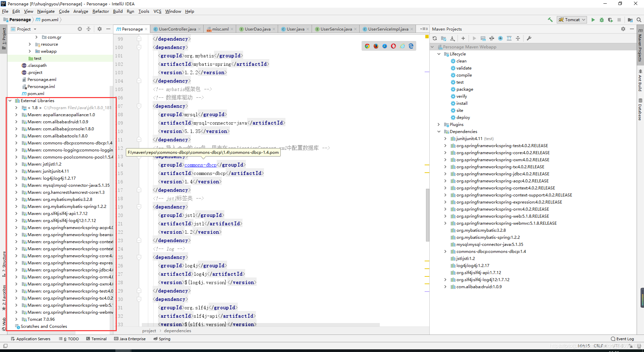Open in Firefox browser icon

376,46
